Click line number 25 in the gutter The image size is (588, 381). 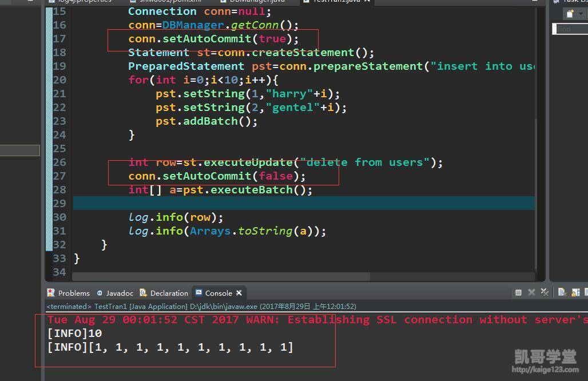(x=59, y=149)
